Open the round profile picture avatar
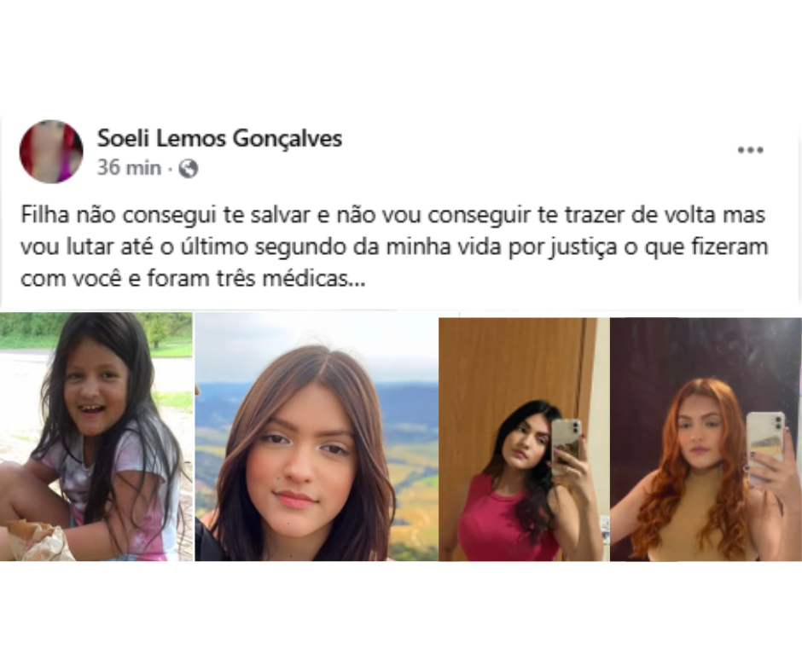The width and height of the screenshot is (802, 672). (x=51, y=152)
